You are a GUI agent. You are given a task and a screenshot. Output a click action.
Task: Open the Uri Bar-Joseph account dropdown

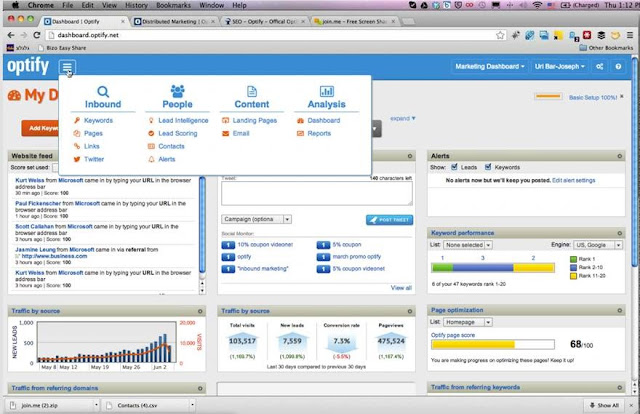point(560,67)
